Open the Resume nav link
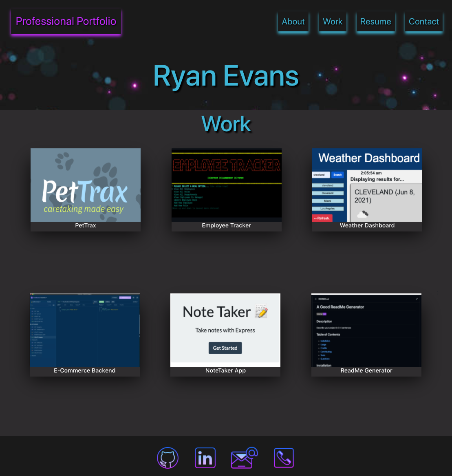This screenshot has height=476, width=452. pos(375,22)
